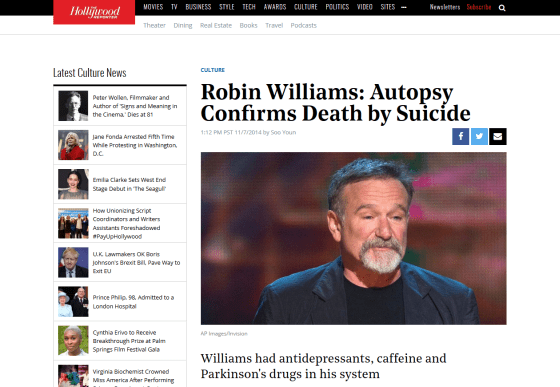Viewport: 560px width, 387px height.
Task: Click Miss America story thumbnail
Action: [73, 376]
